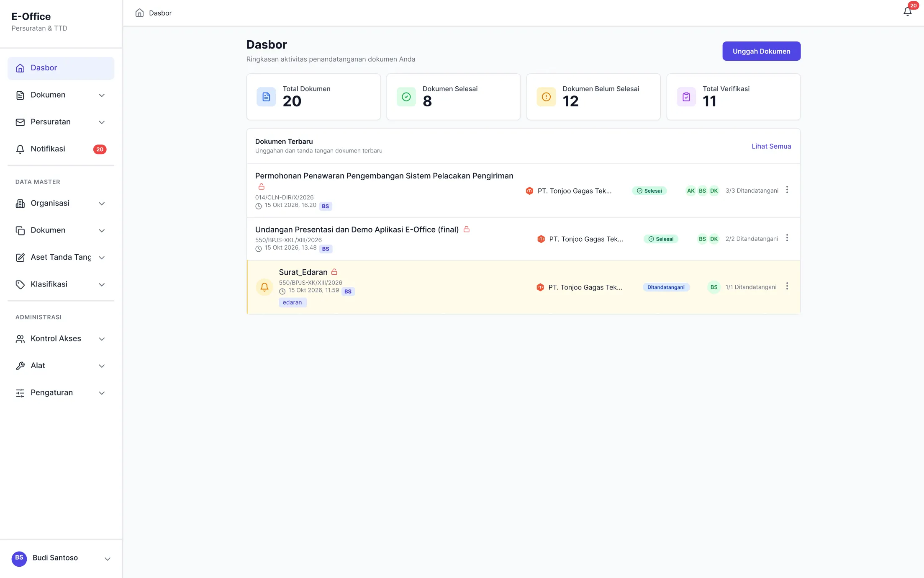The width and height of the screenshot is (924, 578).
Task: Expand the Alat sidebar menu
Action: pyautogui.click(x=61, y=366)
